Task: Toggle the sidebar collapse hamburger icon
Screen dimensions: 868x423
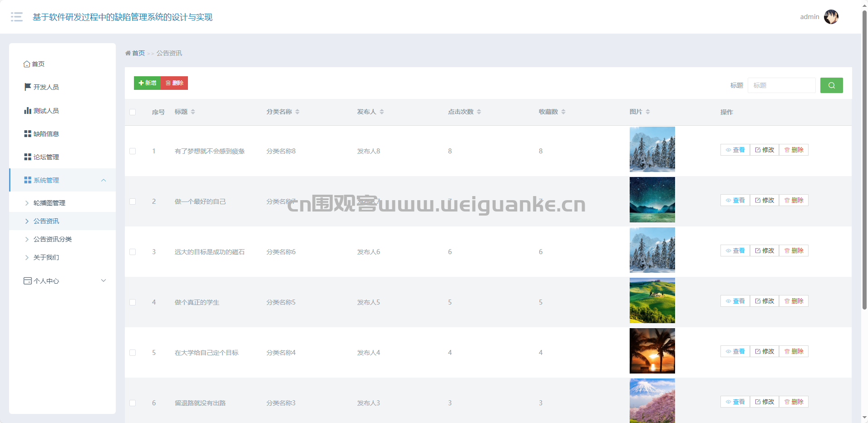Action: click(17, 17)
